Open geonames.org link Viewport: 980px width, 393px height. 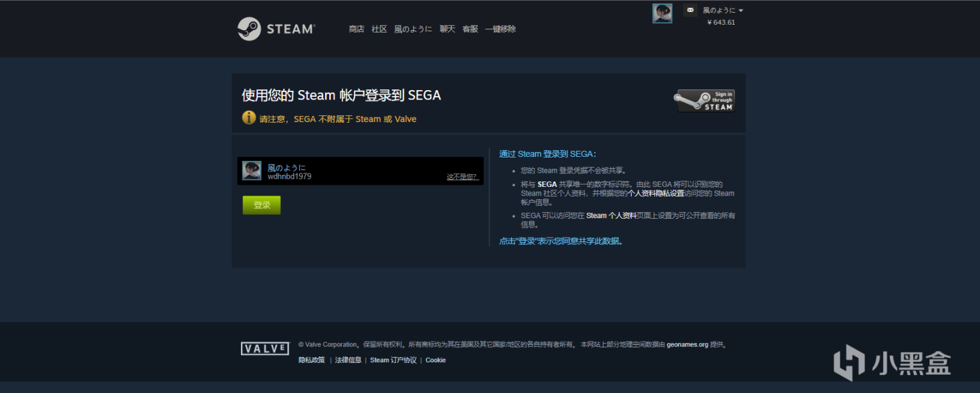(687, 345)
